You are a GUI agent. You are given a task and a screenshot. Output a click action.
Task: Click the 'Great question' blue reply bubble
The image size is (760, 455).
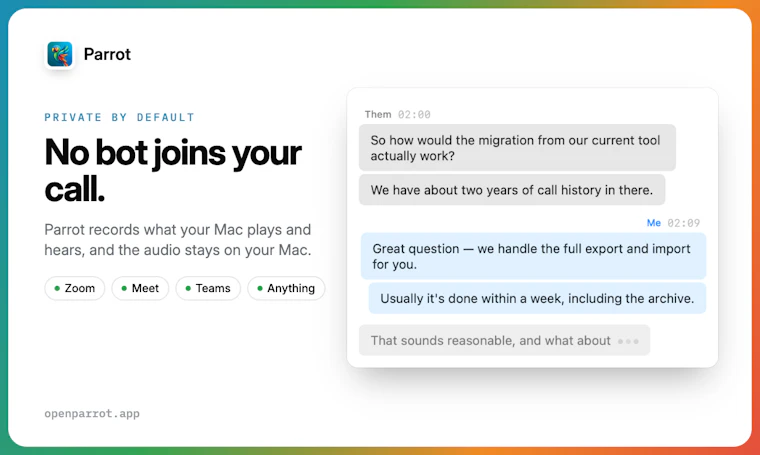533,256
